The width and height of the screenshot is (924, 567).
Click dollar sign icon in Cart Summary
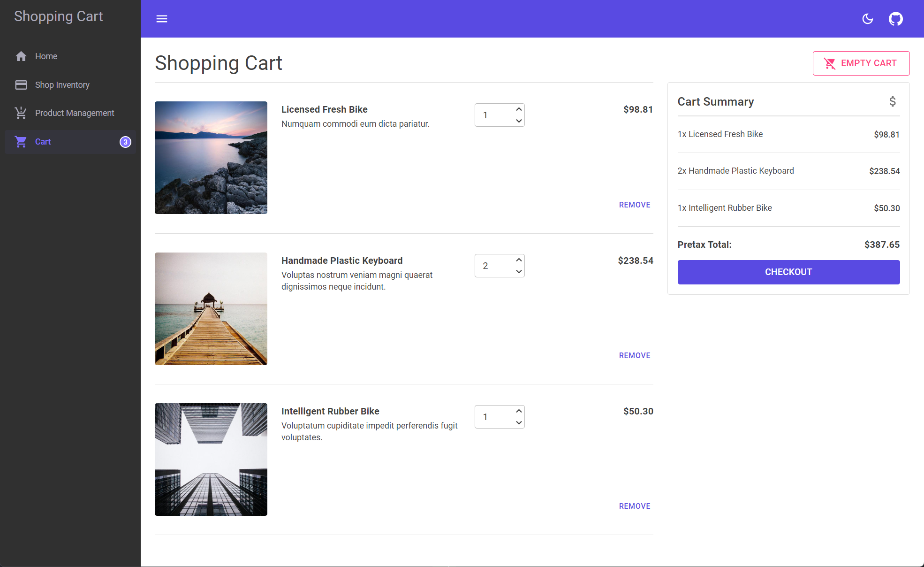click(x=893, y=101)
